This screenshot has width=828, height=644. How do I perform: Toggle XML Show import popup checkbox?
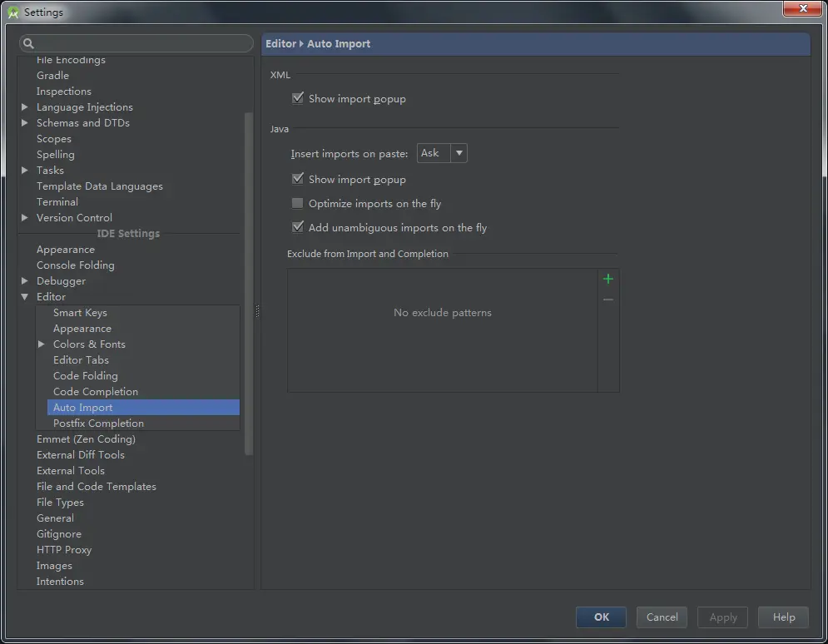(x=298, y=98)
